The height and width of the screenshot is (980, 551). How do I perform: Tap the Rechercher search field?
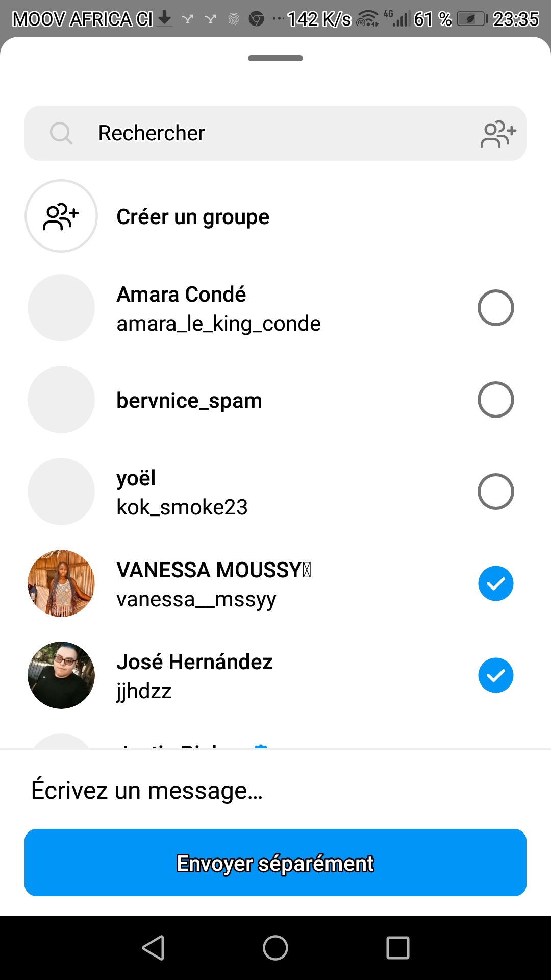(275, 133)
